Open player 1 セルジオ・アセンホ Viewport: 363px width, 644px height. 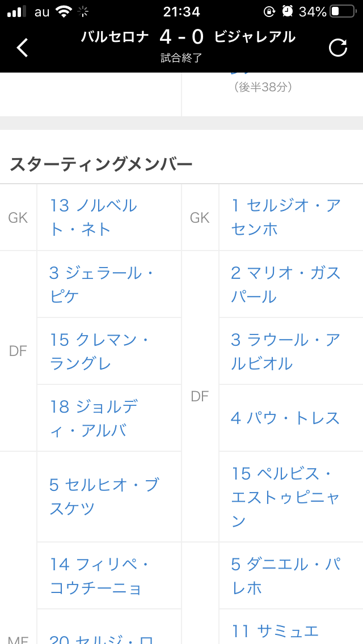286,217
